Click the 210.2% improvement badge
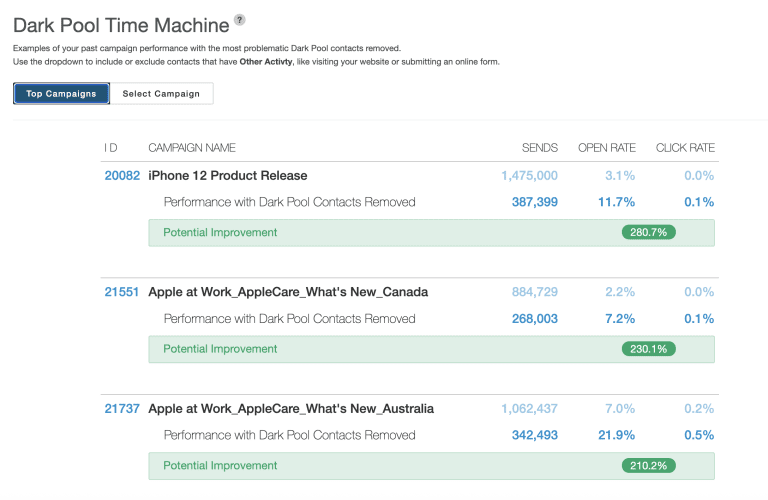 pyautogui.click(x=648, y=466)
